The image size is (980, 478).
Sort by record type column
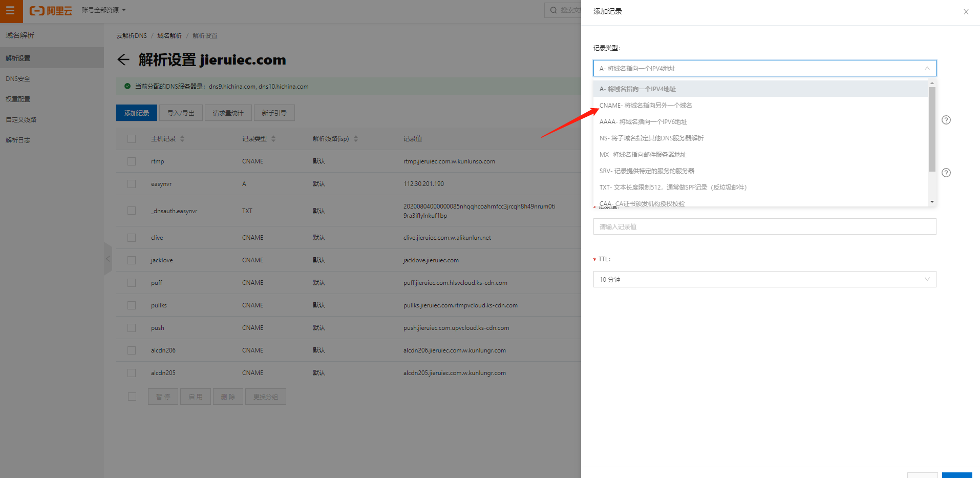point(273,139)
